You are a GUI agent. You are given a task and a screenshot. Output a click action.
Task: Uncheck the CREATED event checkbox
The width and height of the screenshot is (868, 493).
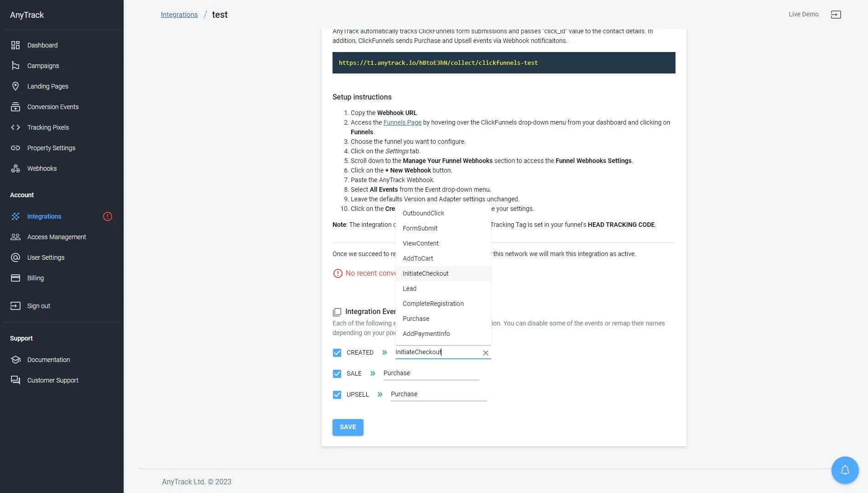pos(337,353)
